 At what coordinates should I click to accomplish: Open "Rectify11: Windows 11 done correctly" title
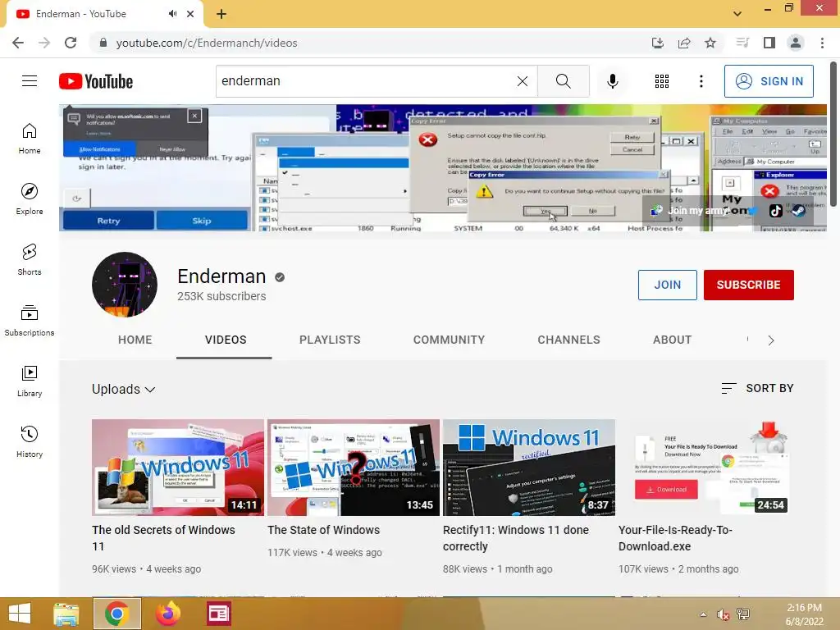pos(516,538)
